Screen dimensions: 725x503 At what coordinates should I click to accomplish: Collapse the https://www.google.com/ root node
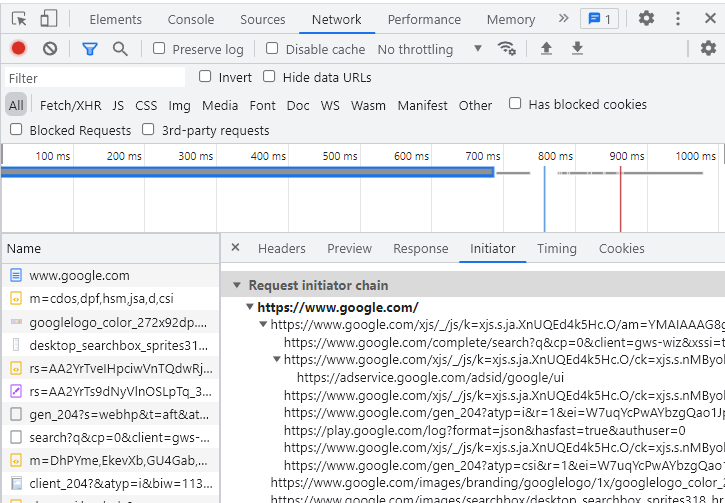(x=250, y=307)
